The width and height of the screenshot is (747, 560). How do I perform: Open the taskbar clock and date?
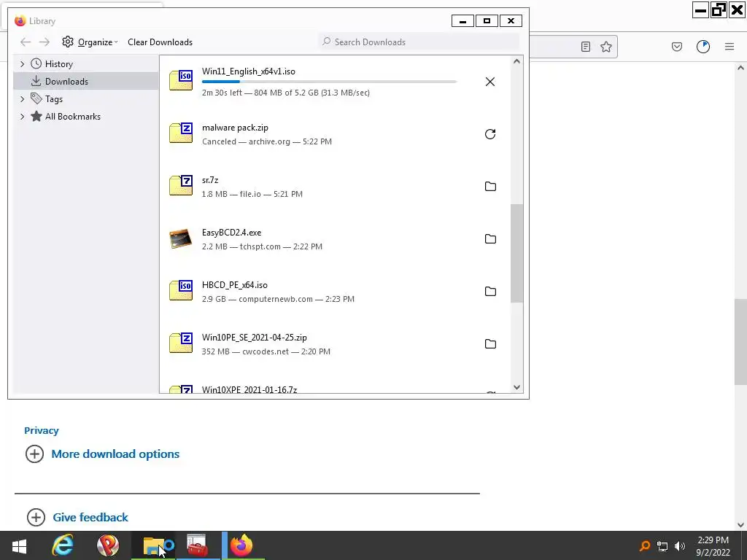[713, 546]
